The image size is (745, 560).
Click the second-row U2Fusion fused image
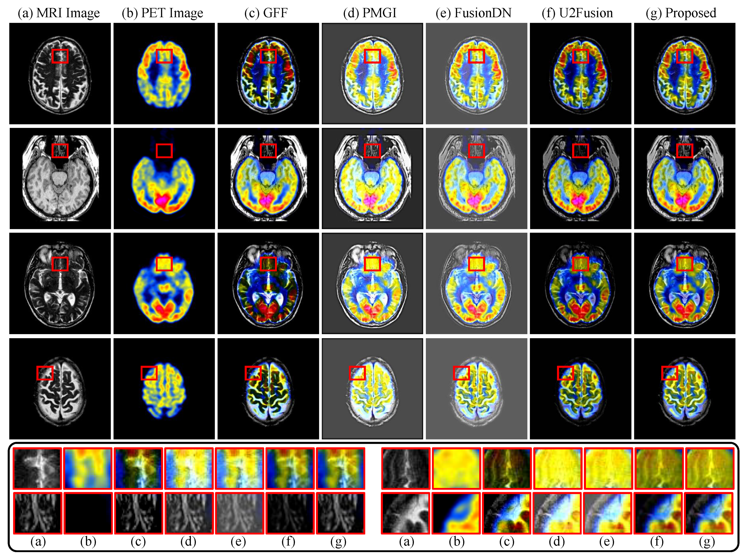coord(580,178)
